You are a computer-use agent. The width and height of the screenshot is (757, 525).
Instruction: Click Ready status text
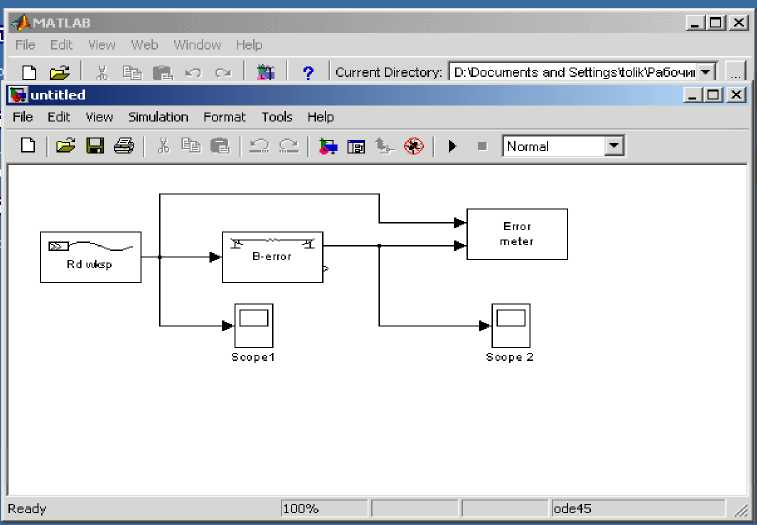(x=27, y=509)
